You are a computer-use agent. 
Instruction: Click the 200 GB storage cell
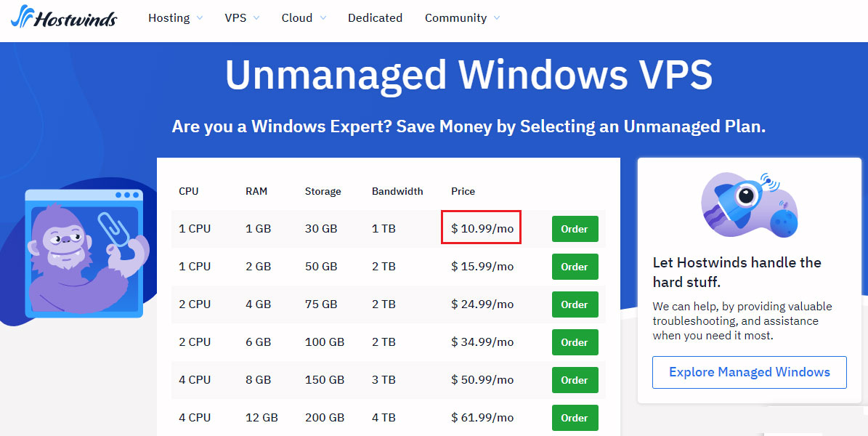325,417
